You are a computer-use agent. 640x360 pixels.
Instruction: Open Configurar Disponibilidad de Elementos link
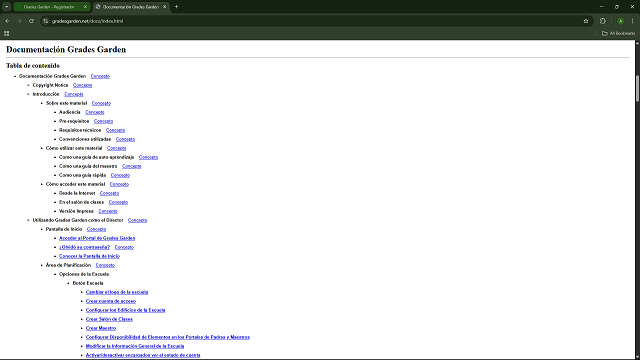point(168,337)
